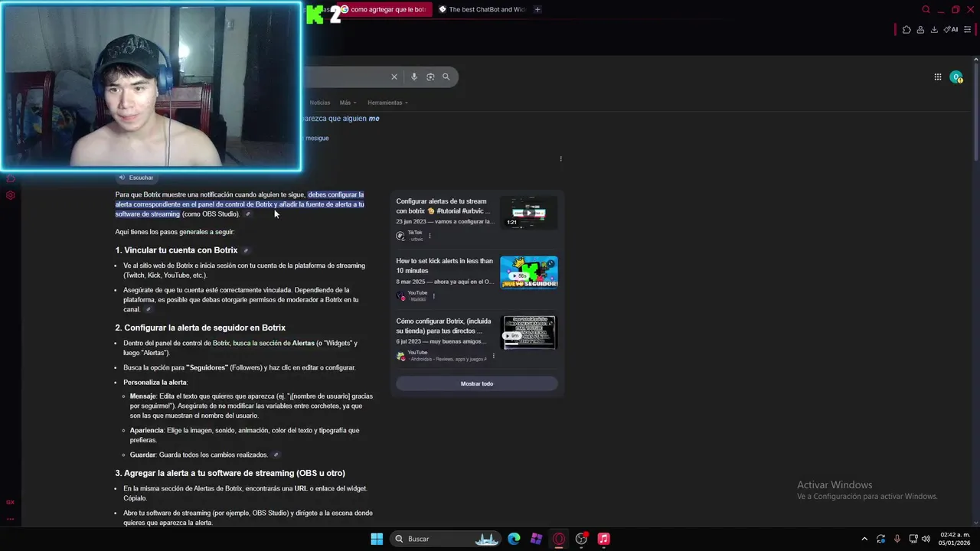980x551 pixels.
Task: Open OBS Studio taskbar icon
Action: [x=581, y=539]
